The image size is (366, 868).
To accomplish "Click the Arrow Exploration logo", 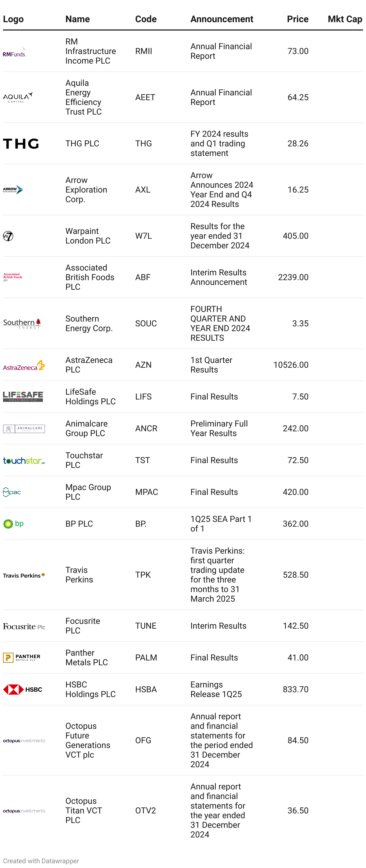I will [13, 190].
